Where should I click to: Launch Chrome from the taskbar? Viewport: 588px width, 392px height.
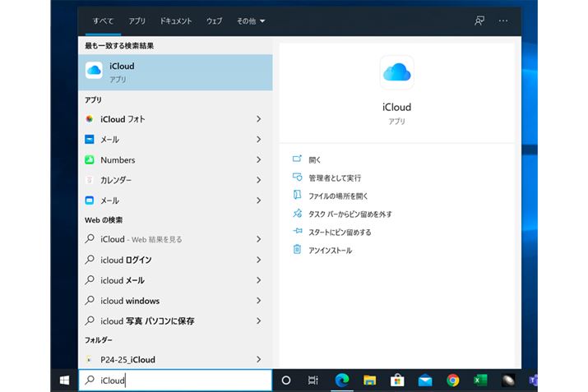click(452, 380)
